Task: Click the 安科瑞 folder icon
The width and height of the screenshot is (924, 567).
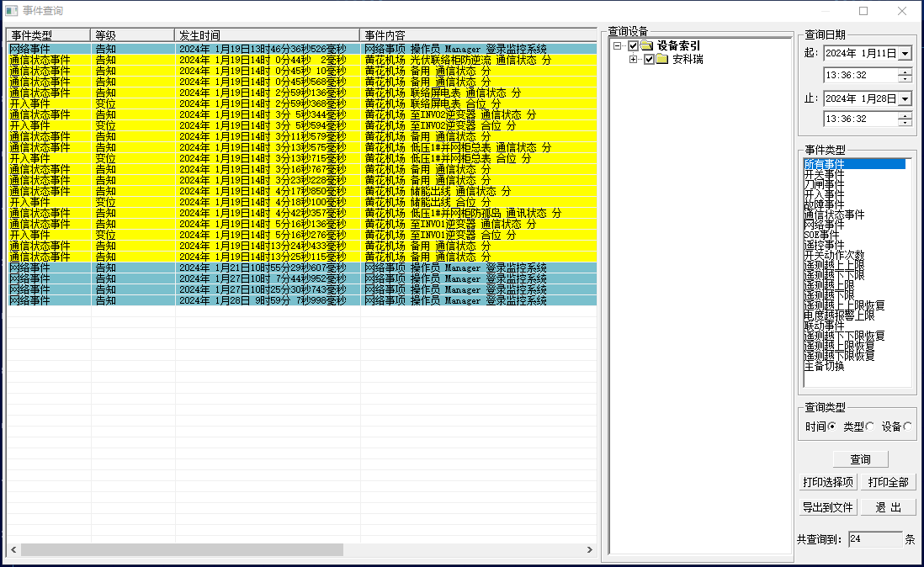Action: pos(661,59)
